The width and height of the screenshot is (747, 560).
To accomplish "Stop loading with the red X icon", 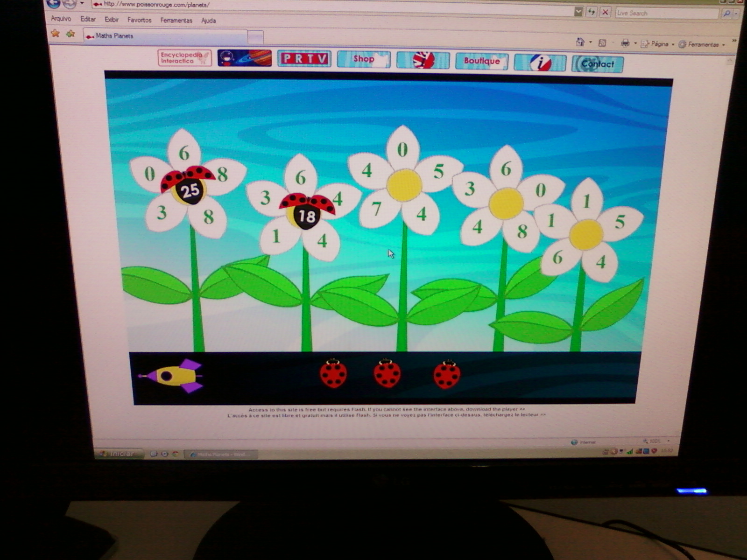I will 605,12.
